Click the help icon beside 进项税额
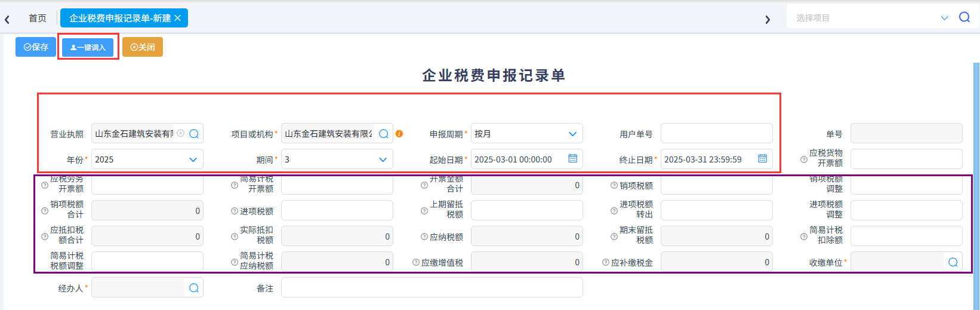 pyautogui.click(x=235, y=211)
